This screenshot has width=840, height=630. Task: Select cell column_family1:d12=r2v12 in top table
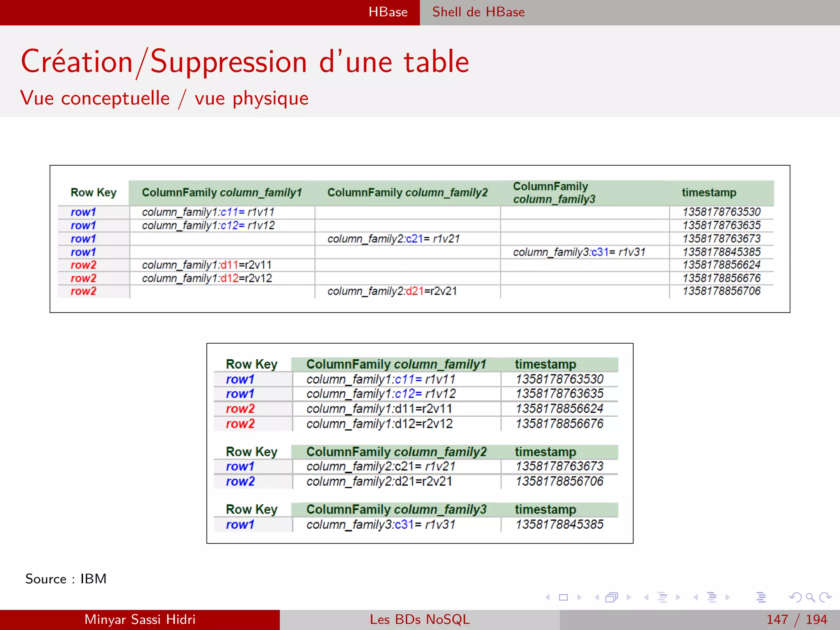207,278
